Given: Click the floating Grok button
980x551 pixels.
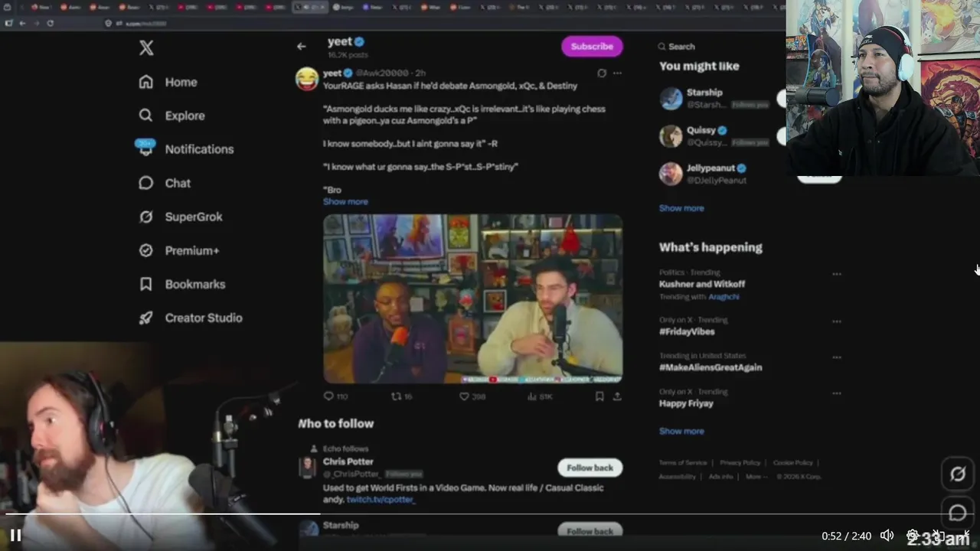Looking at the screenshot, I should tap(958, 474).
